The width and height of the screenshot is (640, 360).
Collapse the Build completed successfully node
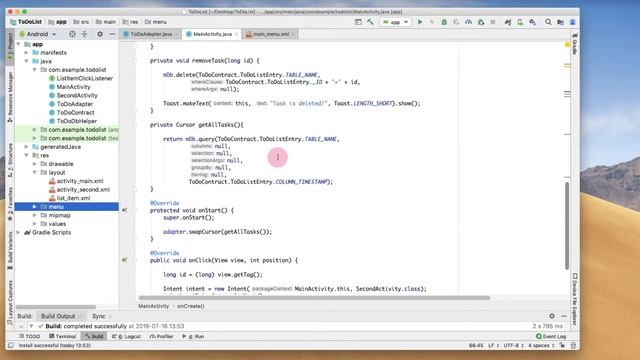click(31, 326)
